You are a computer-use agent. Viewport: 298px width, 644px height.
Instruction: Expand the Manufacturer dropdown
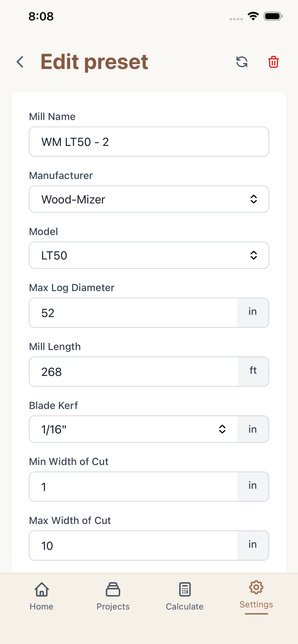tap(149, 199)
